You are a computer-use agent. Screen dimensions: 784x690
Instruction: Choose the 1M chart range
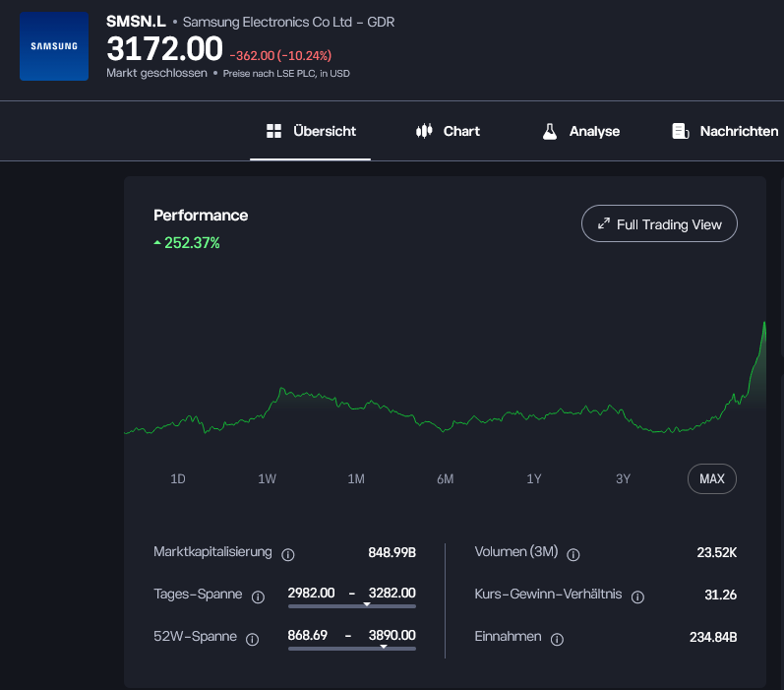coord(355,478)
